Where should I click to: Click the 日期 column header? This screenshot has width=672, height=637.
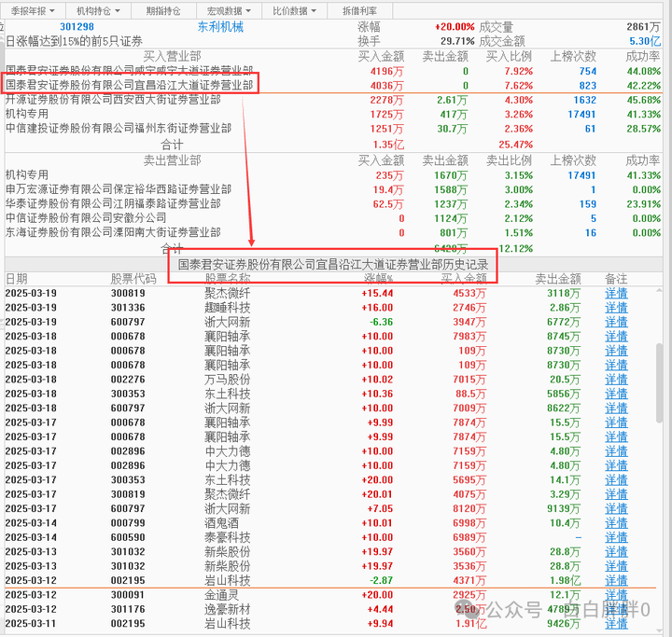16,279
